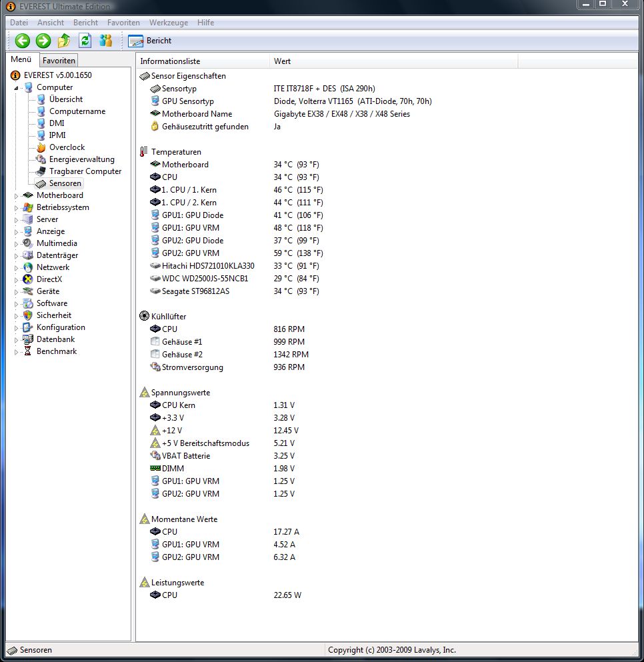This screenshot has height=662, width=644.
Task: Click the Up one level folder icon
Action: click(64, 41)
